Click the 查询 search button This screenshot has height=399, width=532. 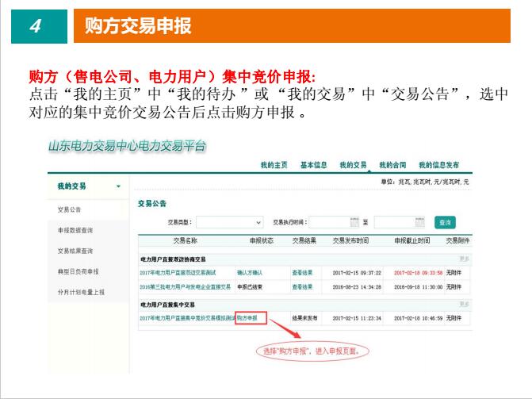(x=446, y=223)
